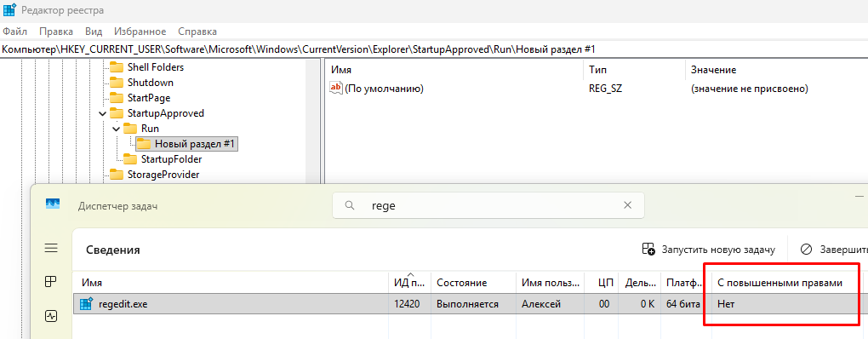Select the StorageProvider key

point(163,175)
